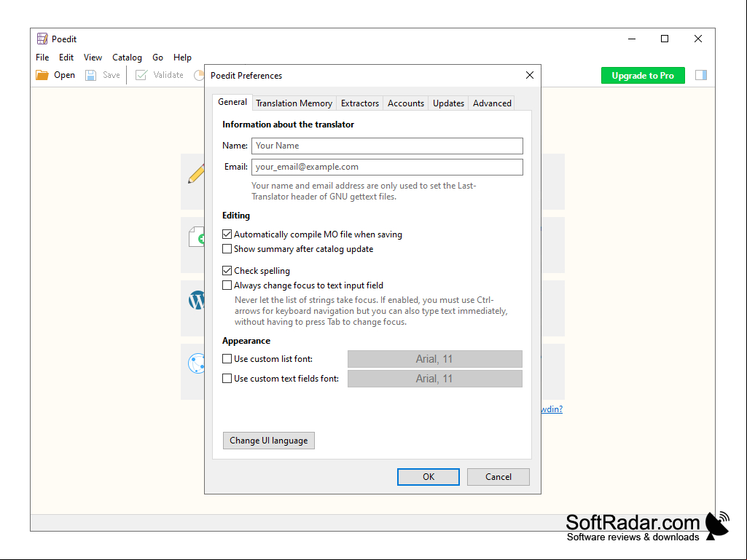747x560 pixels.
Task: Click the Email input field
Action: 387,167
